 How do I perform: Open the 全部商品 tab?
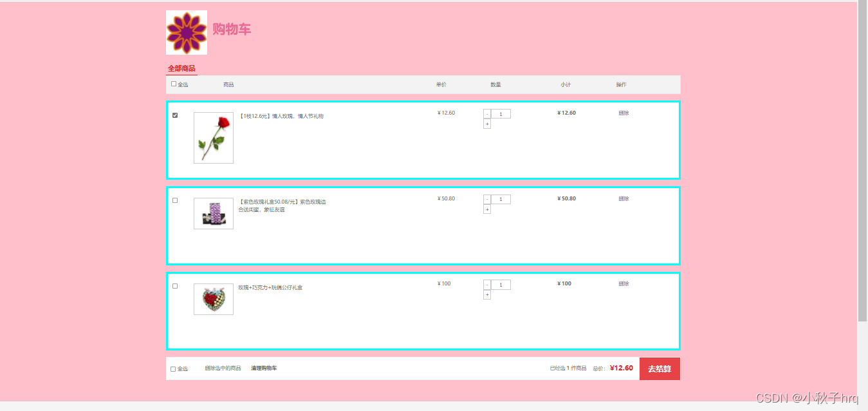click(x=181, y=69)
